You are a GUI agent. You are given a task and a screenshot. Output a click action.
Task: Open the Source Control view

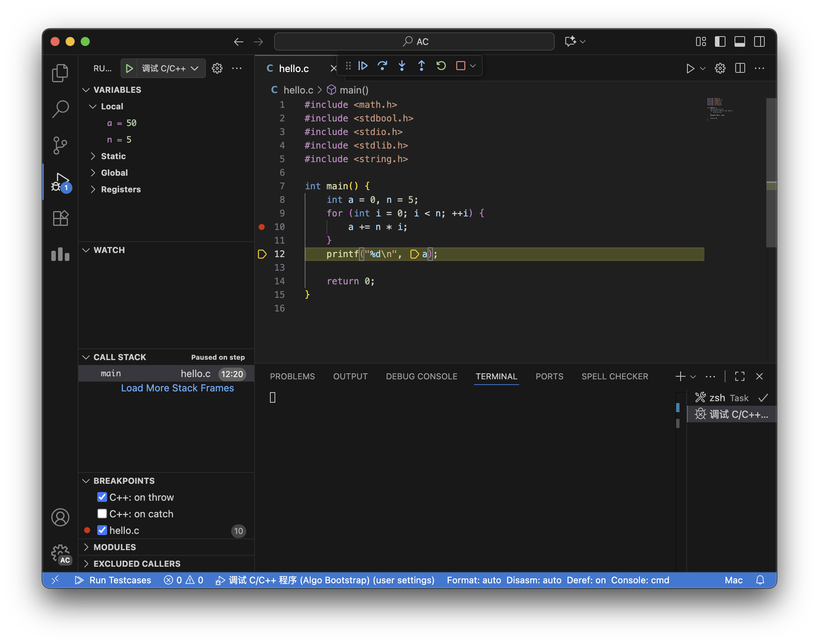pyautogui.click(x=60, y=145)
